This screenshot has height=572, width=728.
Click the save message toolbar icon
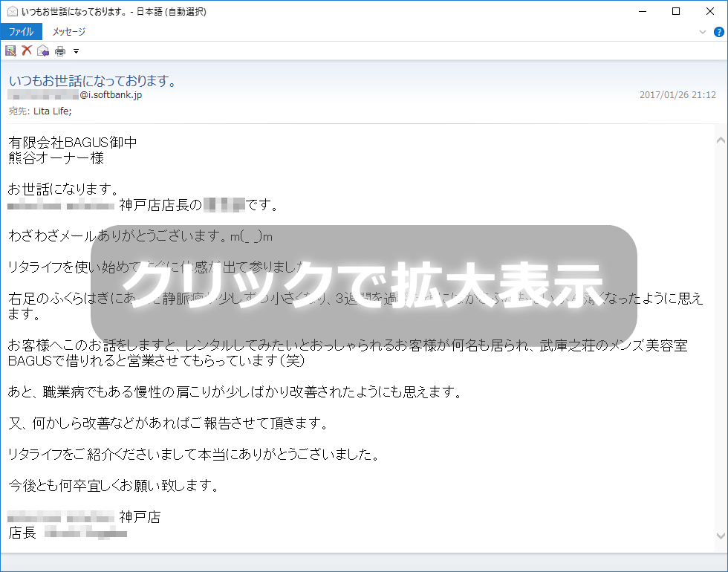(10, 51)
